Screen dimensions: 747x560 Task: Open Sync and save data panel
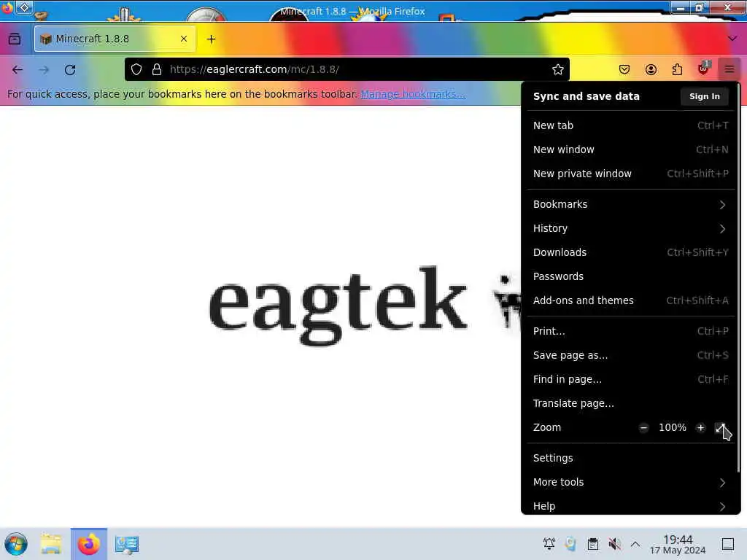point(586,96)
